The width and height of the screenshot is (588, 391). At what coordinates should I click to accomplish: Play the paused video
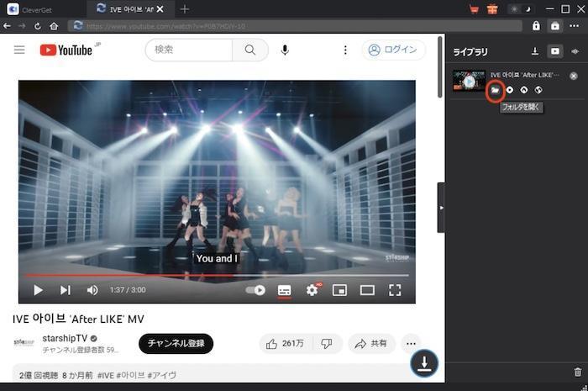pyautogui.click(x=38, y=290)
